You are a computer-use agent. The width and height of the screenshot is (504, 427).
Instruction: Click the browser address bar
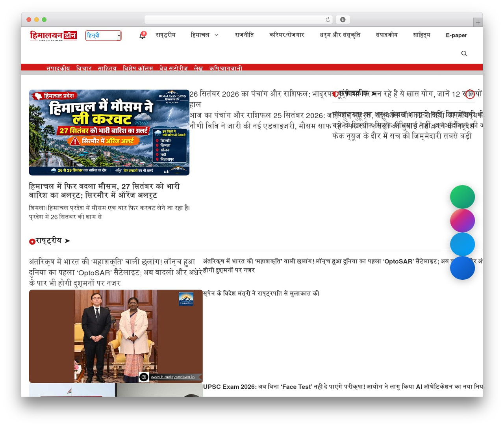239,20
